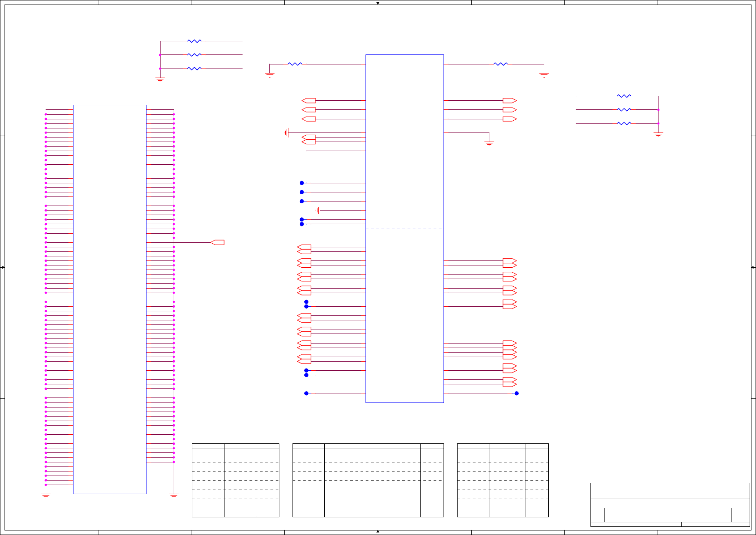Select the ground symbol under the right-side three-resistor group

pyautogui.click(x=658, y=134)
